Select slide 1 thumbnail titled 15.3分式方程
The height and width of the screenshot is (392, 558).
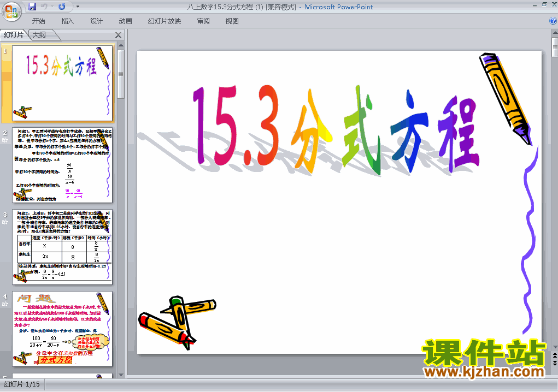[63, 83]
